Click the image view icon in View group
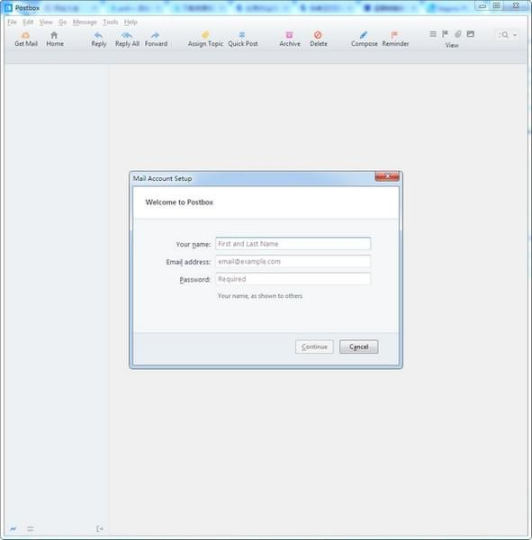 470,34
